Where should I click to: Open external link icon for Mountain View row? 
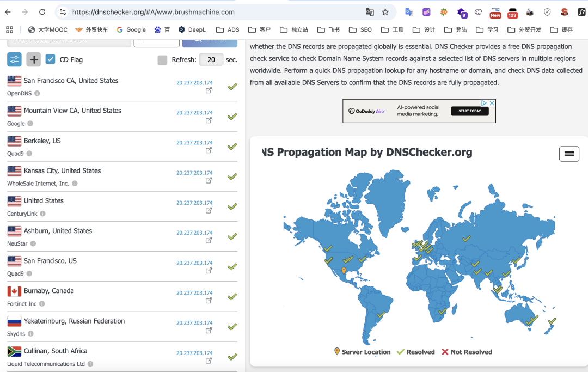tap(209, 120)
